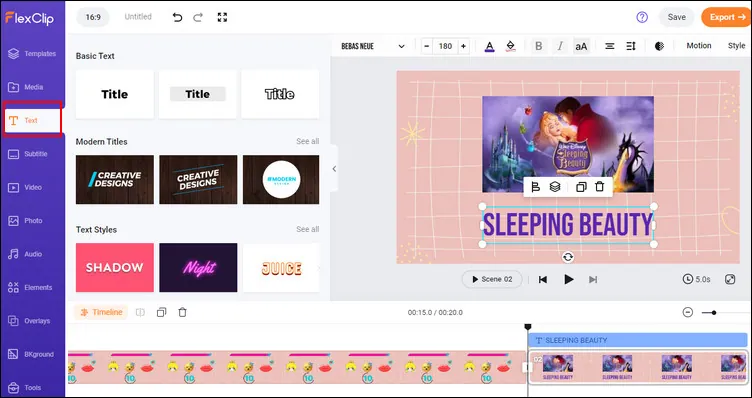Change the 5.0s scene duration

pos(696,279)
